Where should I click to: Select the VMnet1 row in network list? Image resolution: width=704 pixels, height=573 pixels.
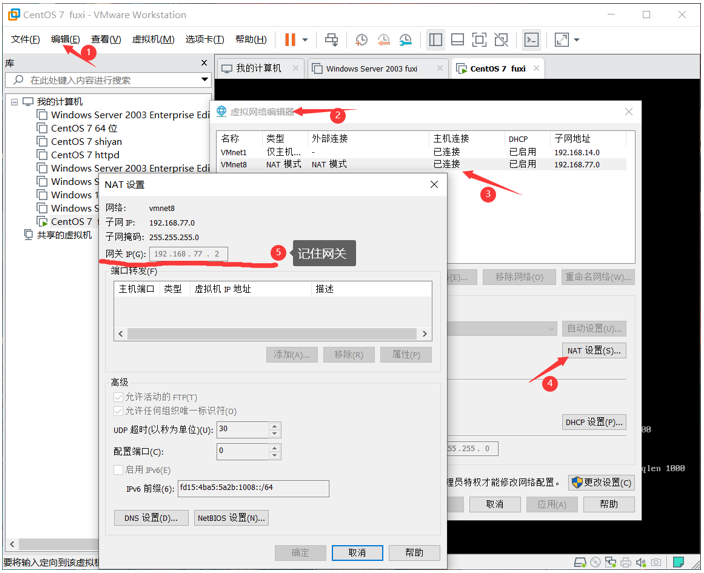422,152
